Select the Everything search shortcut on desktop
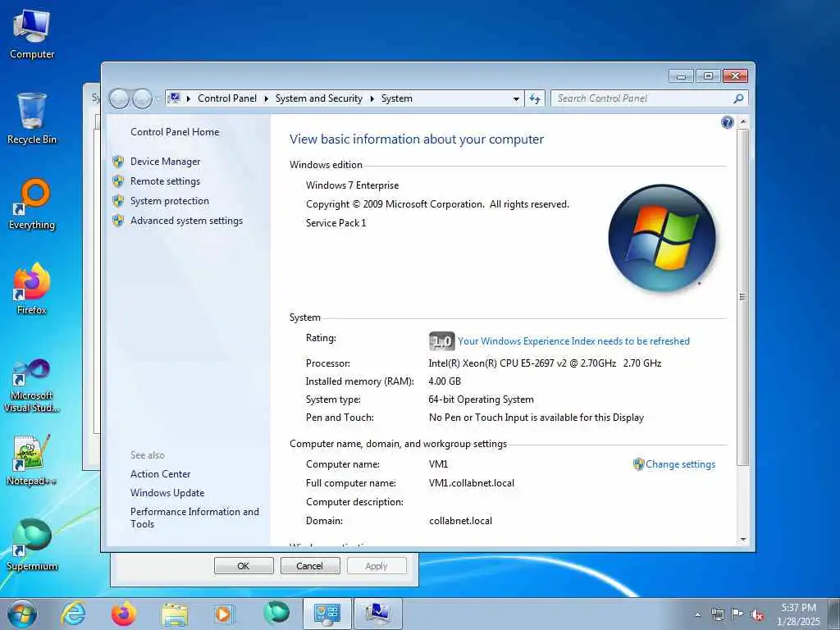This screenshot has width=840, height=630. pos(32,204)
